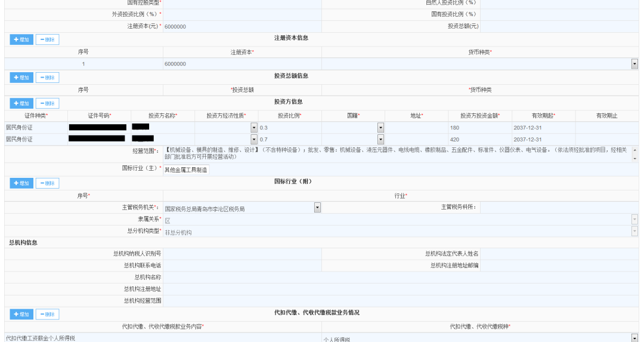Expand the 总分机构类型 dropdown arrow

coord(634,232)
